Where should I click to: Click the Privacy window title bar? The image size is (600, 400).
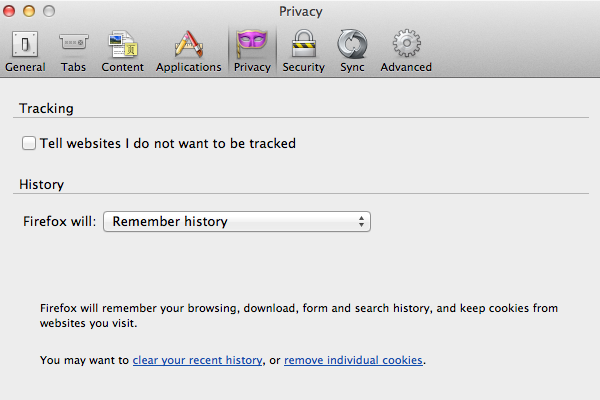pyautogui.click(x=300, y=11)
